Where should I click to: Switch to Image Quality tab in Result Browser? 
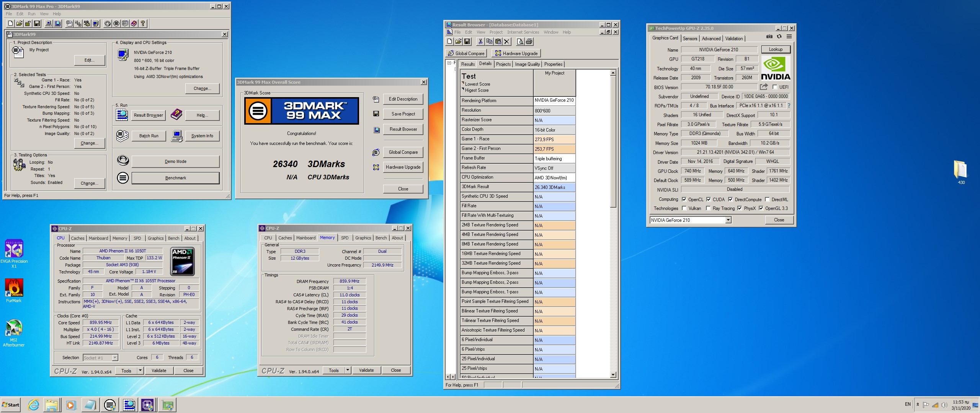pos(527,64)
